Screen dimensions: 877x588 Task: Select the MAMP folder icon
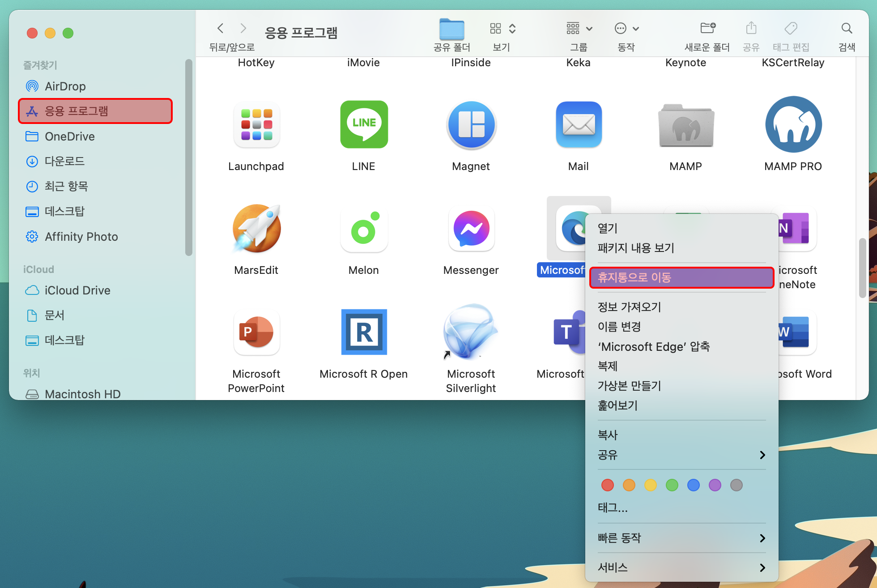686,126
